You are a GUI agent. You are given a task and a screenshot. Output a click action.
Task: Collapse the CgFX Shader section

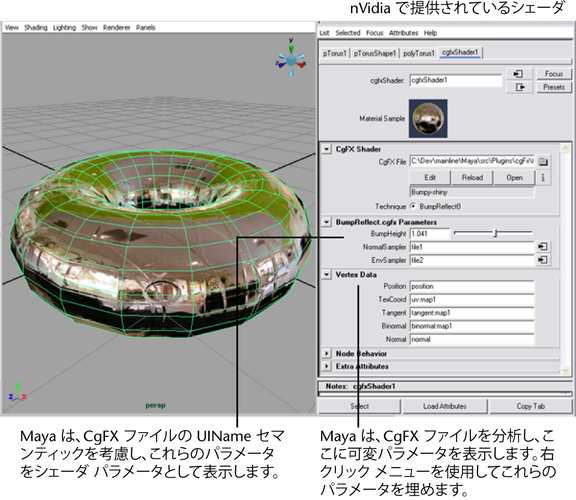coord(326,149)
